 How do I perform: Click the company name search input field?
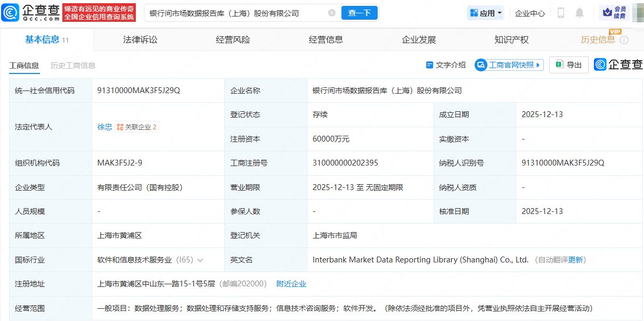pos(234,13)
